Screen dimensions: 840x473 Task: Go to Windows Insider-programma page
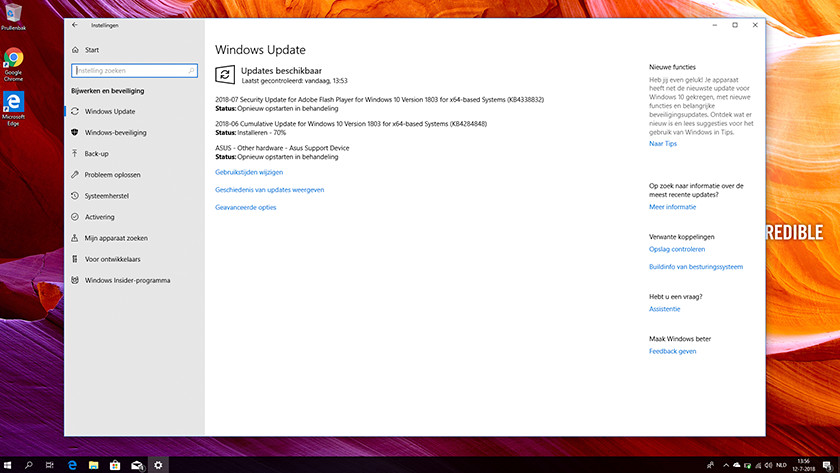127,280
